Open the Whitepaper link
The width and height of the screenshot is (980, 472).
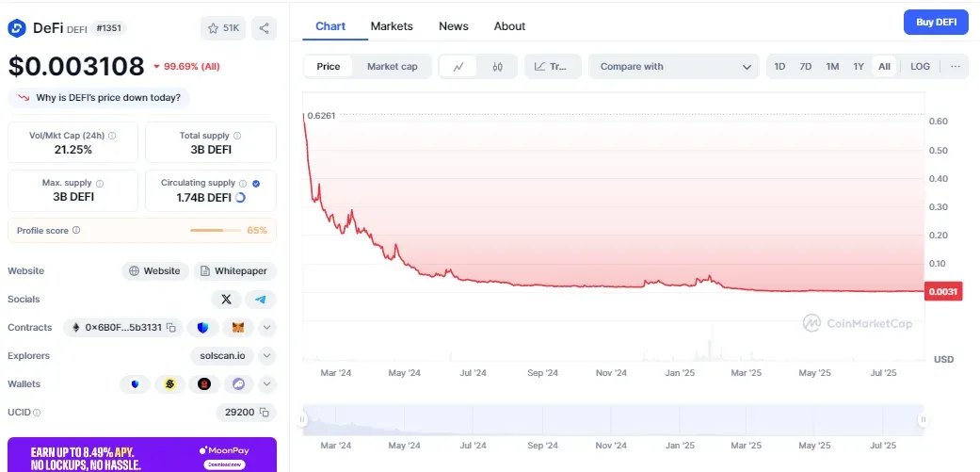click(234, 270)
